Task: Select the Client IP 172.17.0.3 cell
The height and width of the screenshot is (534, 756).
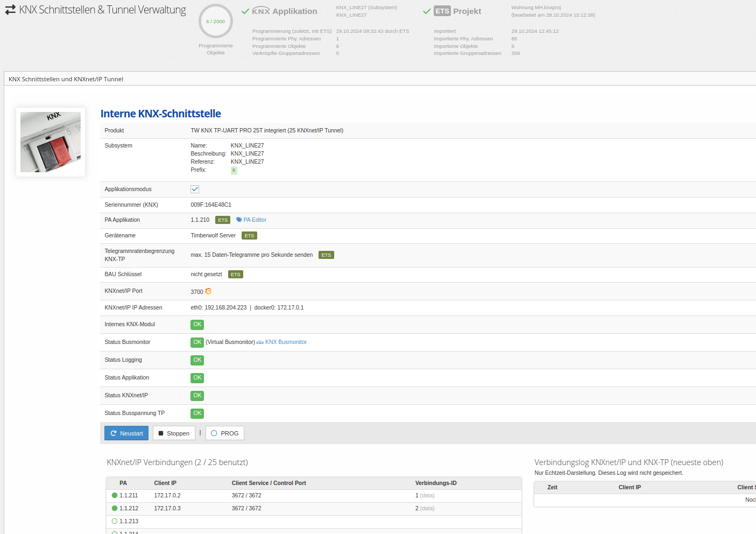Action: [167, 508]
